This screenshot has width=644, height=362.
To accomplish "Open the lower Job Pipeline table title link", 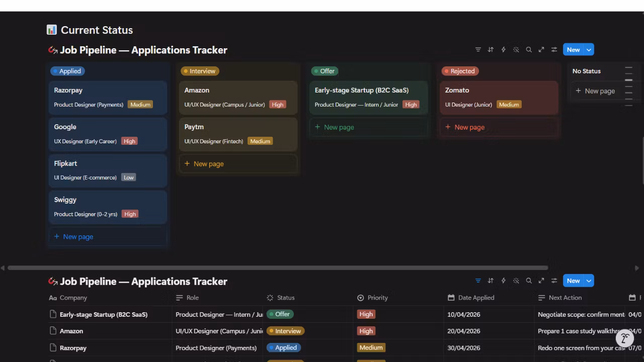I will [143, 281].
